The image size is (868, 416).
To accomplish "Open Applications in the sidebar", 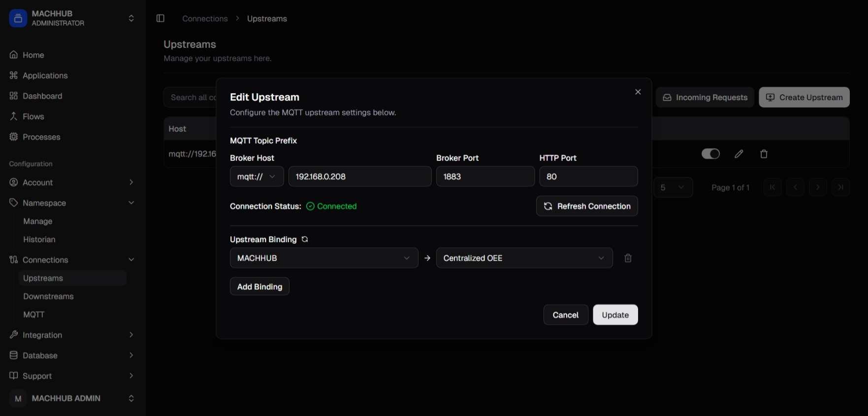I will click(72, 75).
